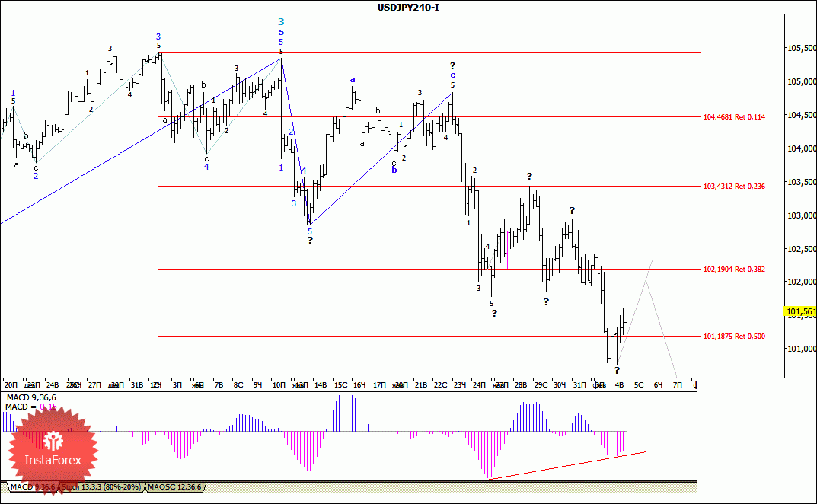The width and height of the screenshot is (817, 504).
Task: Click the large cyan wave 3 label at top
Action: pos(281,22)
